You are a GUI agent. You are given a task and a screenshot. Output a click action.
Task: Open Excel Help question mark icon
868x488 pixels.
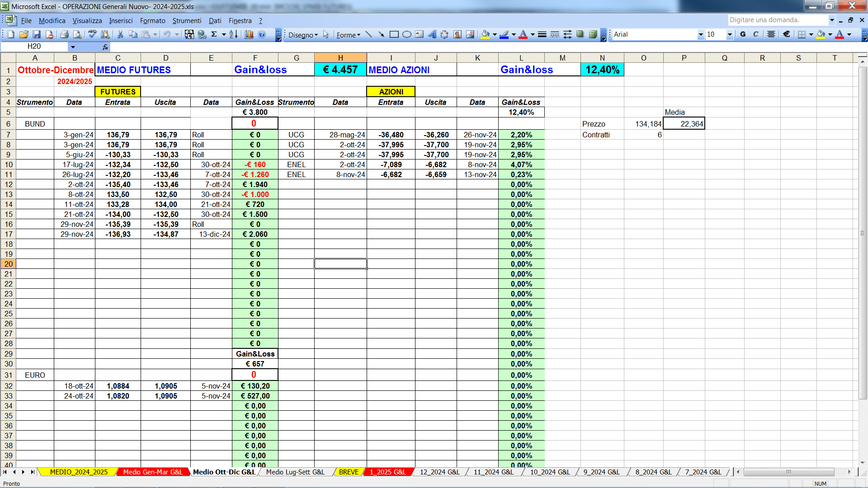[x=262, y=34]
